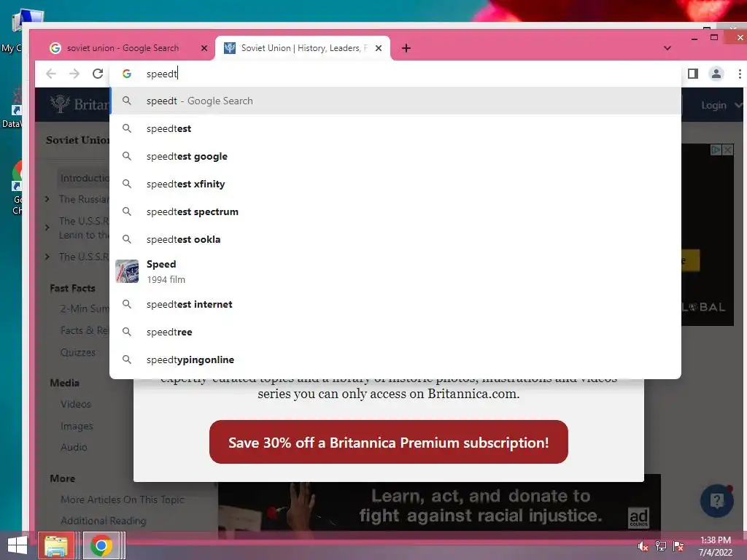The height and width of the screenshot is (560, 747).
Task: Open the side panel icon in toolbar
Action: [x=693, y=74]
